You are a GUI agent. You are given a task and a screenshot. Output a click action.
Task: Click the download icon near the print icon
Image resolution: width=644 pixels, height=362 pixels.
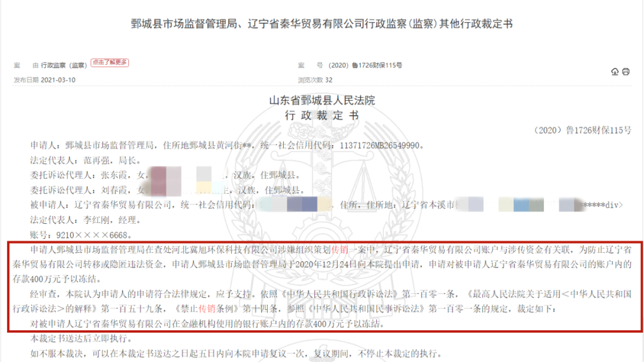615,72
